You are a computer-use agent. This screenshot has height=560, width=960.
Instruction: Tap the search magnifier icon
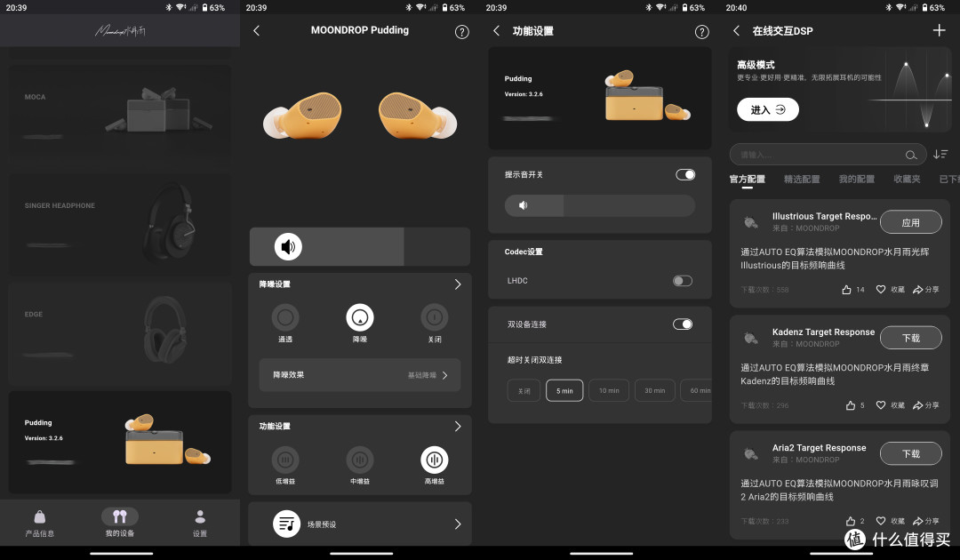[x=911, y=155]
